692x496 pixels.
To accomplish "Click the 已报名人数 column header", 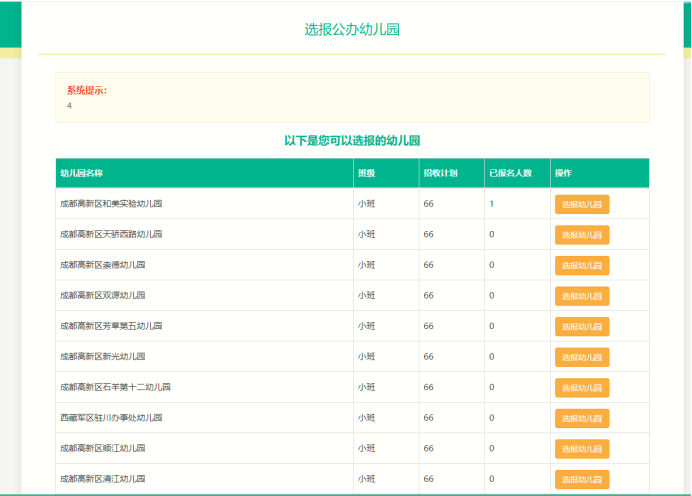I will click(x=510, y=173).
